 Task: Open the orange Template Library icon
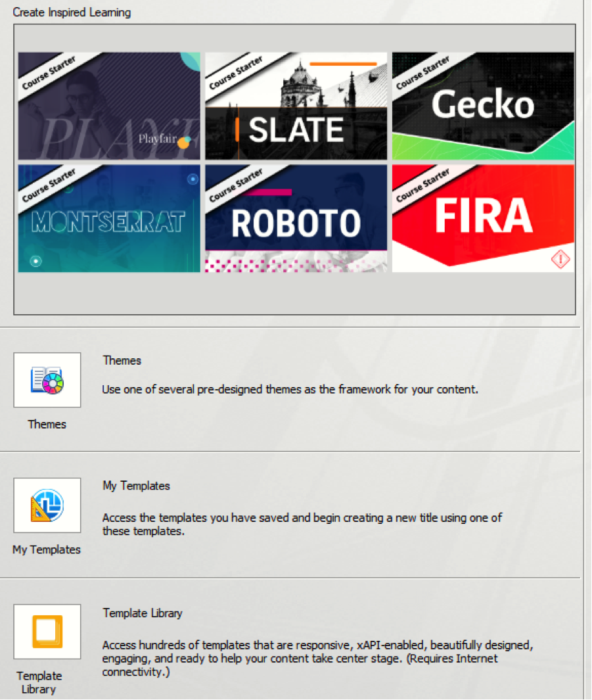(47, 632)
